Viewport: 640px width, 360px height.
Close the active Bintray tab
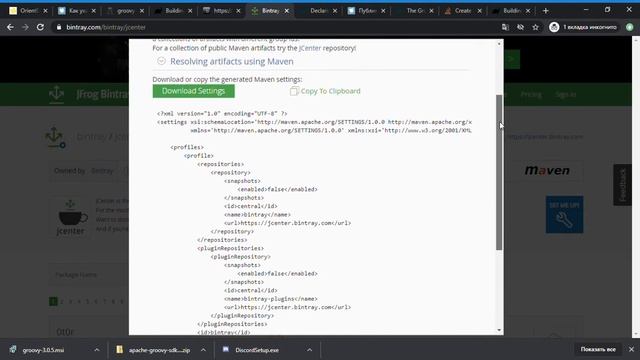pyautogui.click(x=287, y=11)
